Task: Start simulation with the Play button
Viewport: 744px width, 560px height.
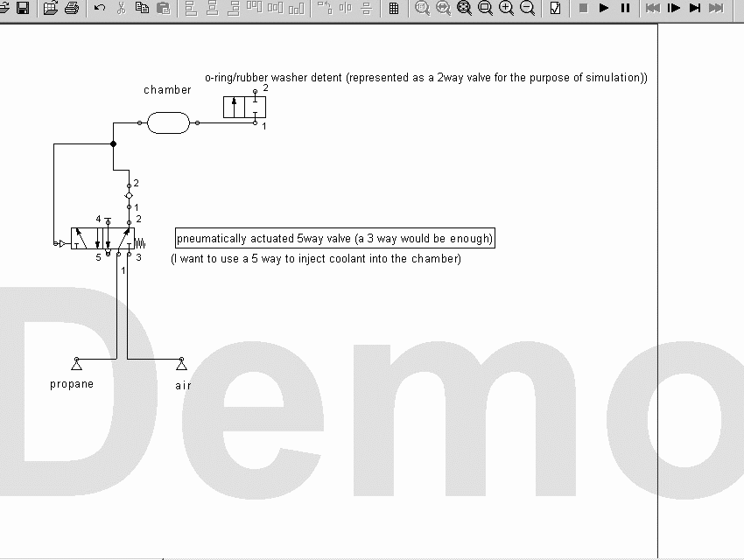Action: 604,8
